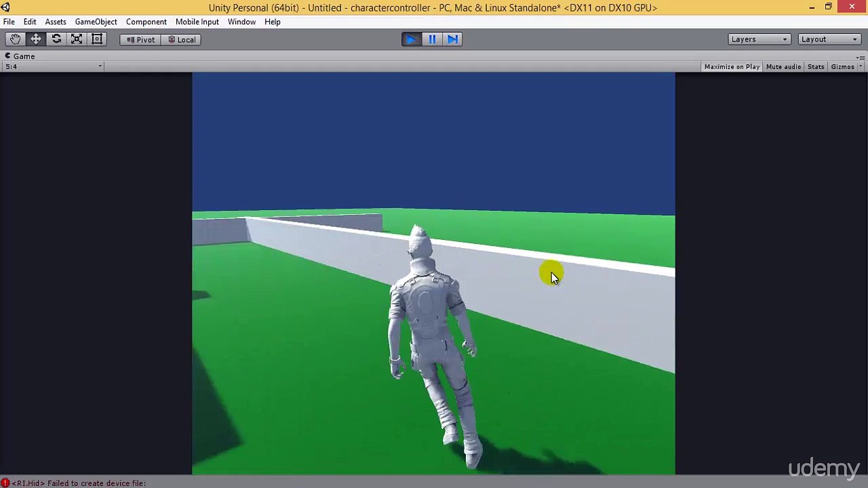Select the Rotate tool
This screenshot has height=488, width=868.
[57, 39]
